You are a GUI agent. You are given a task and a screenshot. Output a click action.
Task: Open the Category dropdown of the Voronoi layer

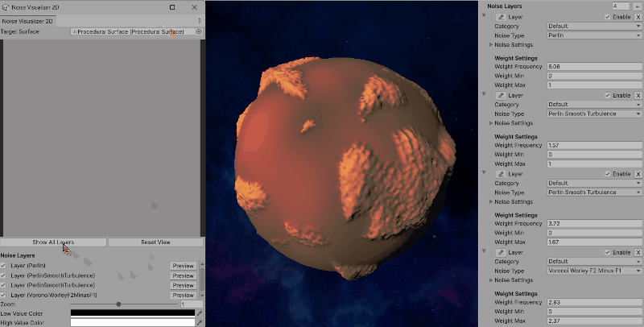(x=594, y=261)
